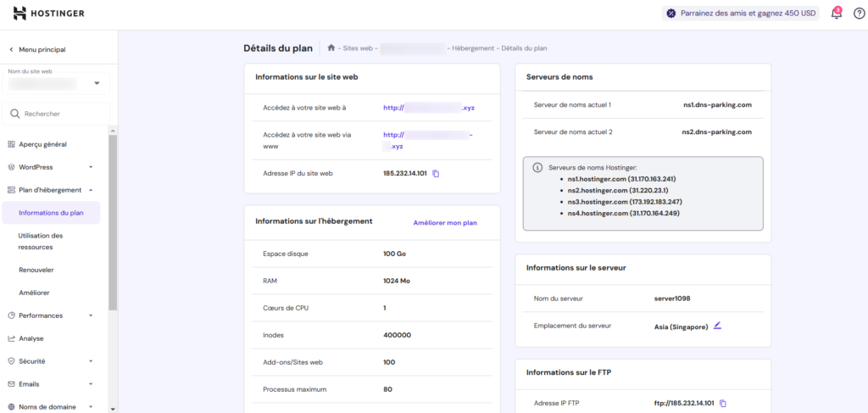Edit server location with pencil icon
The width and height of the screenshot is (868, 413).
(x=717, y=326)
